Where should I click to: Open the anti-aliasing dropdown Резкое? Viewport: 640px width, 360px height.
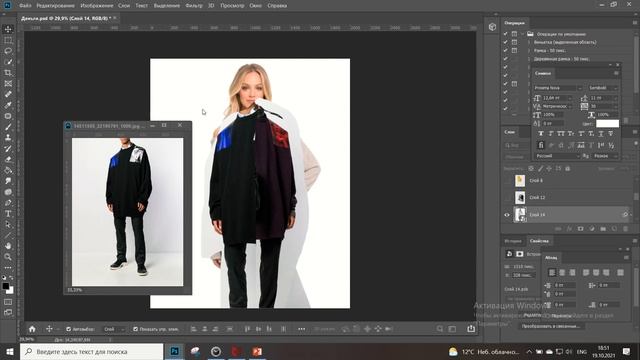click(x=605, y=156)
